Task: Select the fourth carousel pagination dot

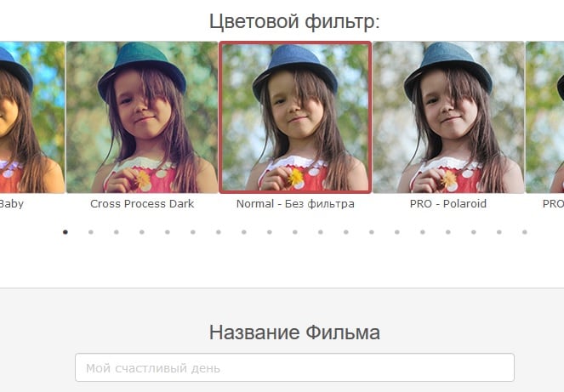Action: coord(142,232)
